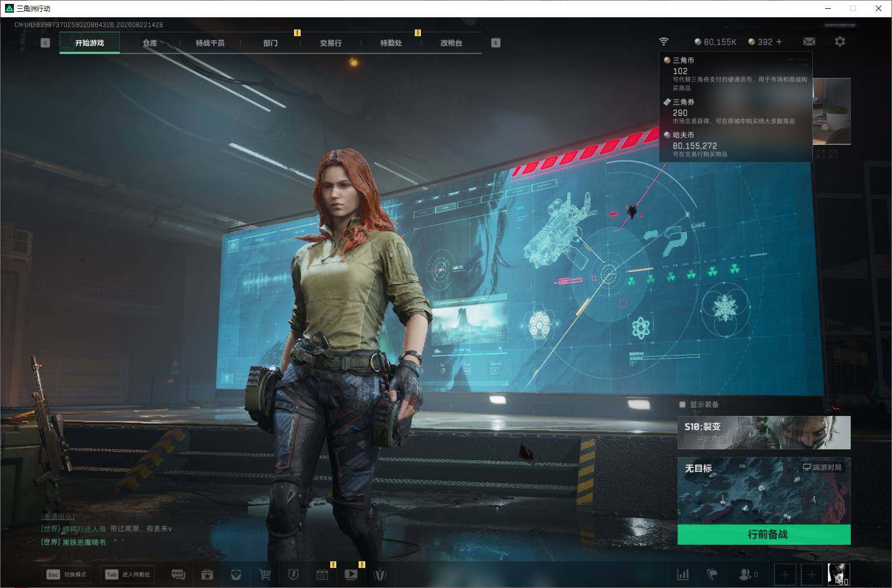Click the 端游对局 mode button

click(822, 467)
